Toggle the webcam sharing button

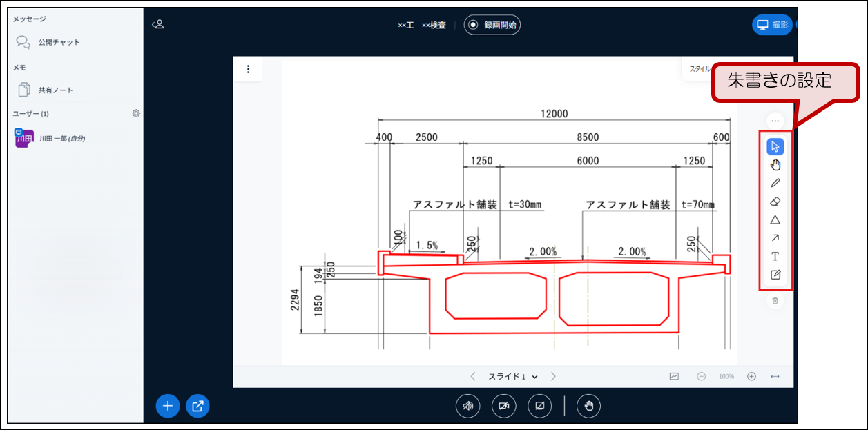[x=503, y=406]
